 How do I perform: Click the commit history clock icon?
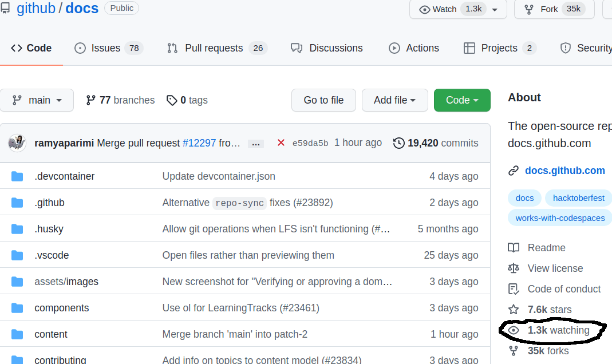pyautogui.click(x=399, y=143)
